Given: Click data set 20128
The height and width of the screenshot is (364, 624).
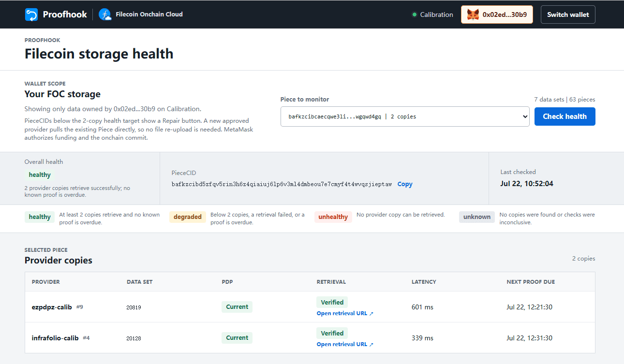Looking at the screenshot, I should 134,338.
